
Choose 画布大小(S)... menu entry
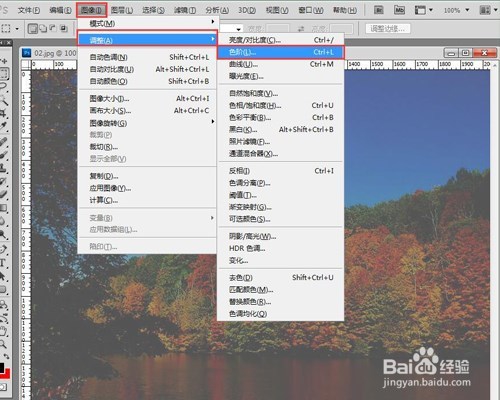(x=147, y=111)
